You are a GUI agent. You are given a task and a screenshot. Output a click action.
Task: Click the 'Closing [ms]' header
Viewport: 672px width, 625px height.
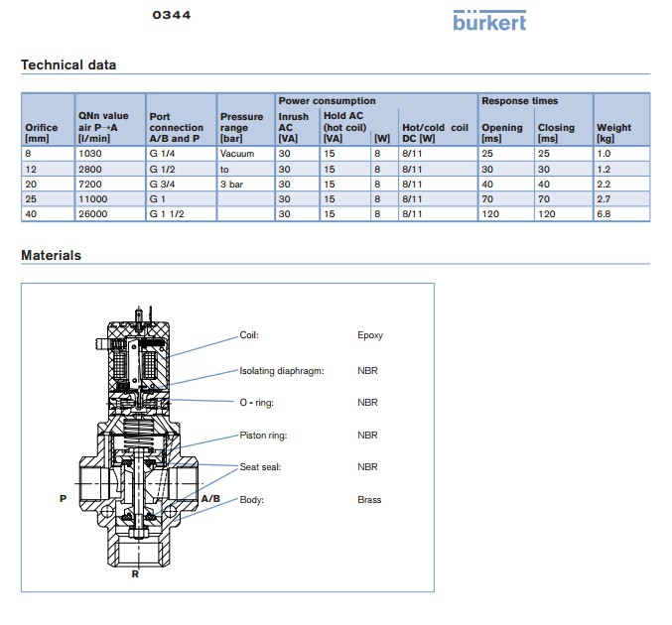(556, 133)
